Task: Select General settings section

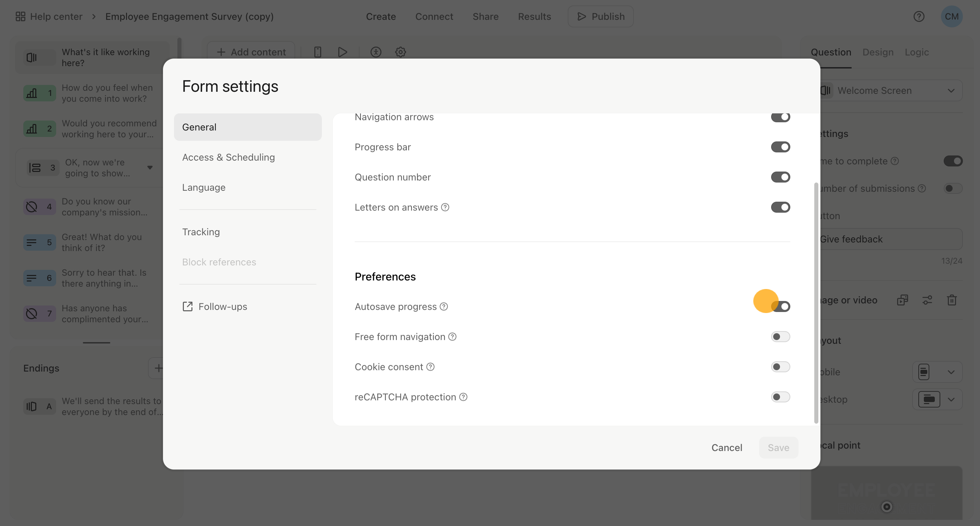Action: [248, 127]
